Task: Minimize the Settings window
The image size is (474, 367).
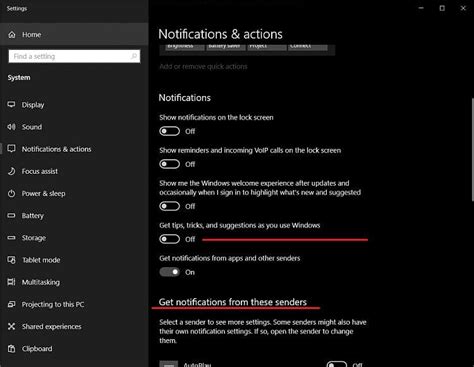Action: coord(421,8)
